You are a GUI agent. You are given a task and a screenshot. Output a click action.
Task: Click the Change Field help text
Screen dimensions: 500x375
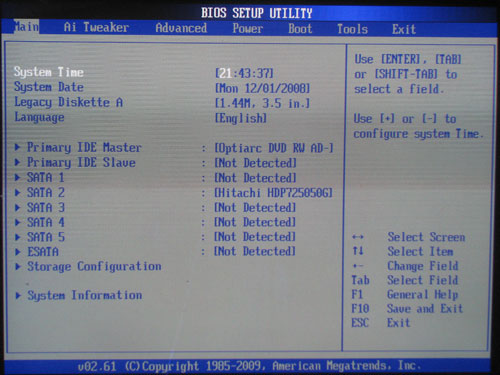[x=423, y=266]
